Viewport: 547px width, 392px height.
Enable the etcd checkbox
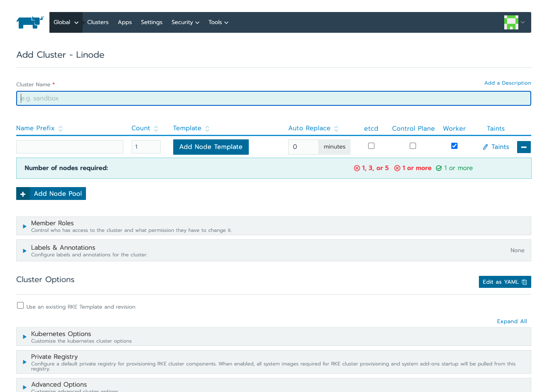click(371, 146)
